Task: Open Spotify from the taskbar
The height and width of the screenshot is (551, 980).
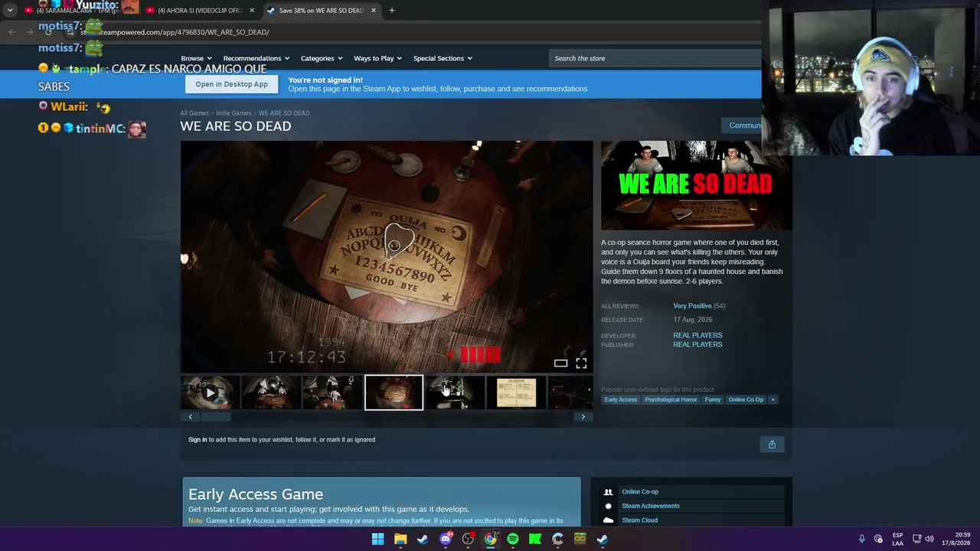Action: pos(513,539)
